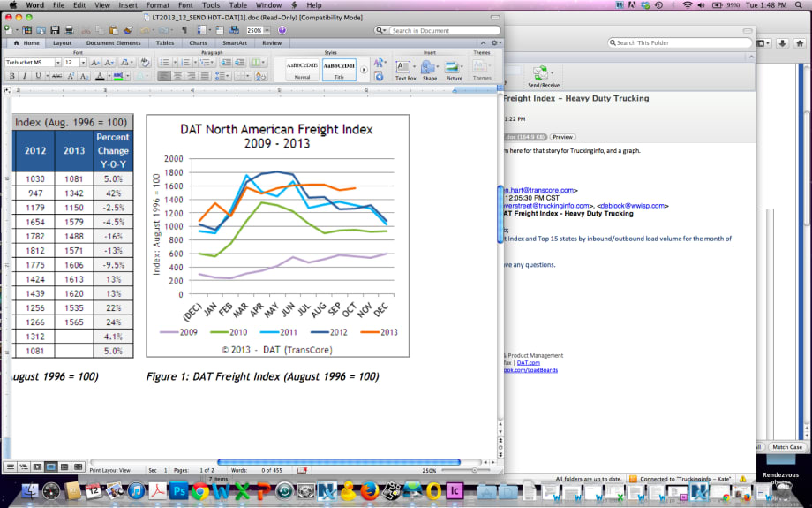Select the Normal style
Viewport: 812px width, 508px height.
click(x=302, y=70)
